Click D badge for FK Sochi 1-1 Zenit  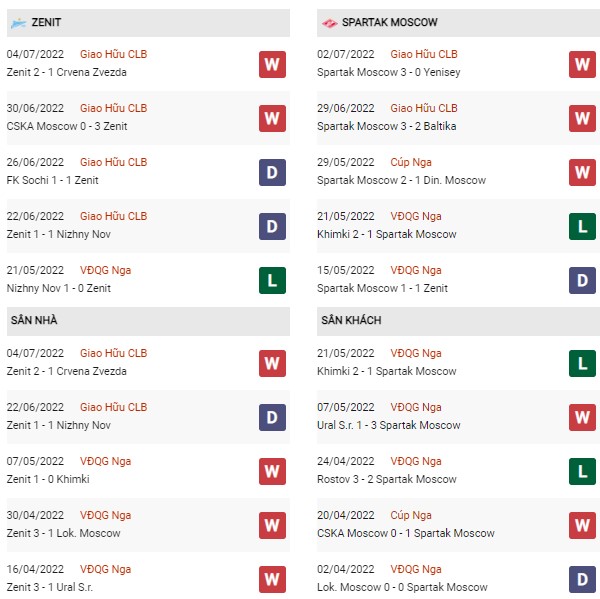272,172
